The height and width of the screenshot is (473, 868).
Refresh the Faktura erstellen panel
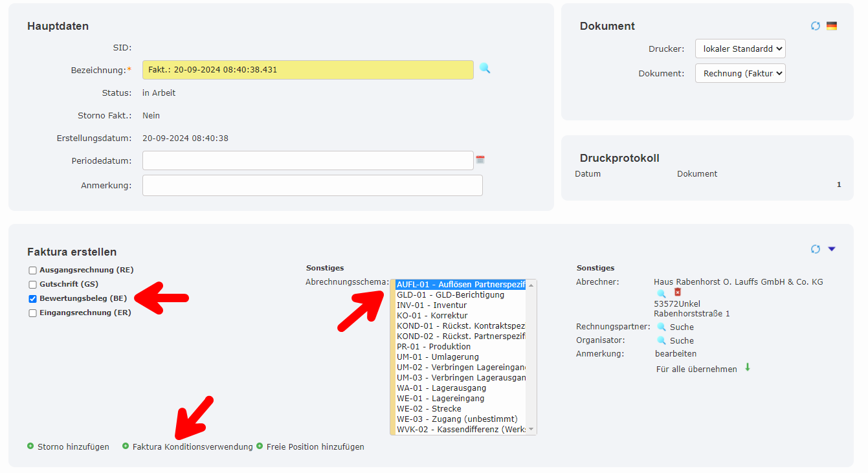click(x=815, y=248)
